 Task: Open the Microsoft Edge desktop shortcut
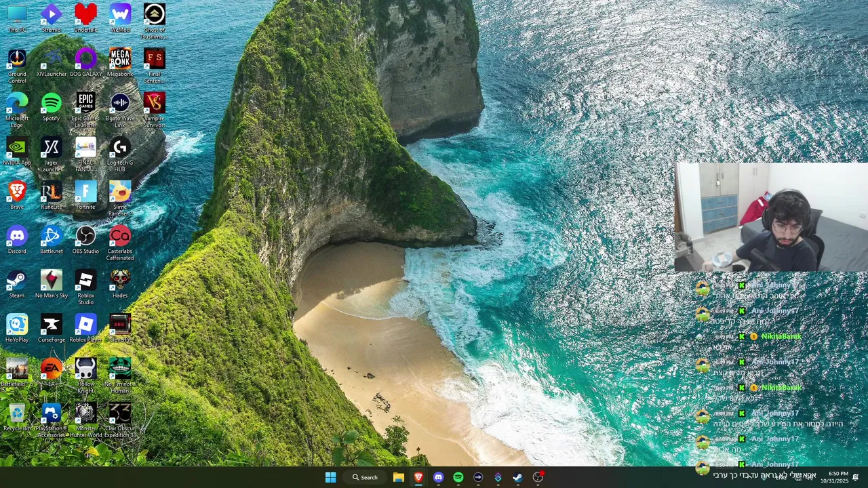(x=17, y=110)
